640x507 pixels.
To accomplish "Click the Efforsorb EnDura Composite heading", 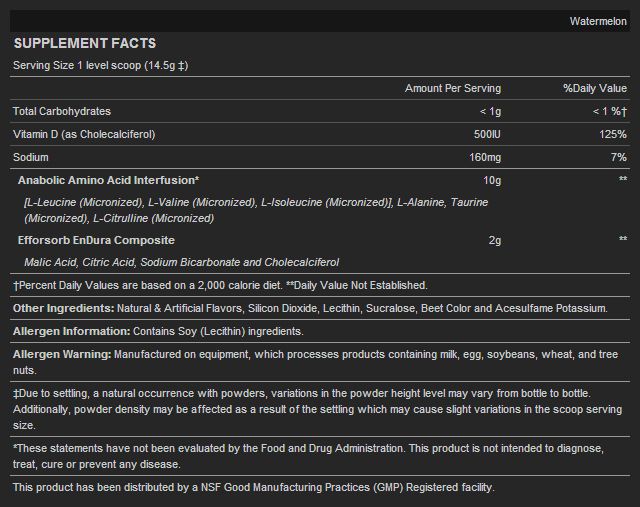I will click(96, 240).
